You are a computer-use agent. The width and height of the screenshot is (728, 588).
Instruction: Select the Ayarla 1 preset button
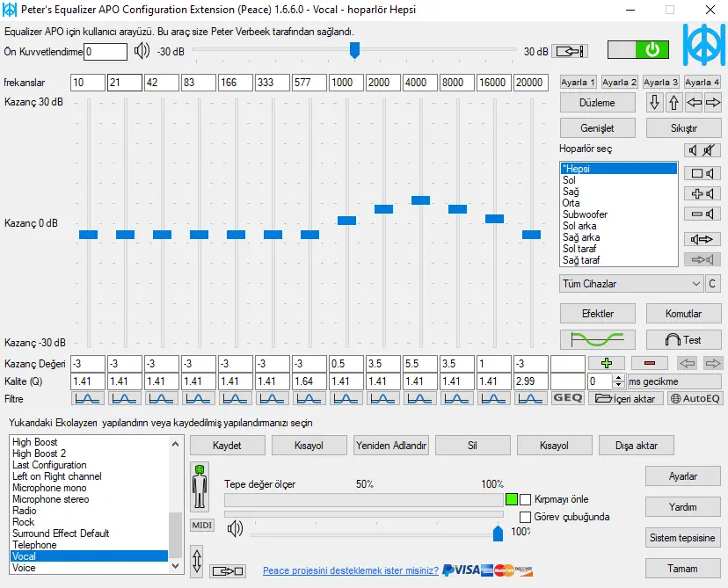[x=578, y=82]
